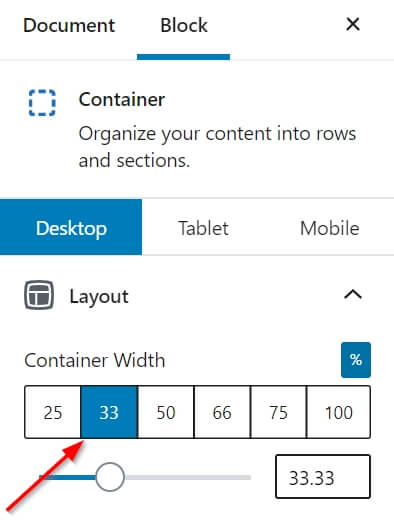Toggle the percent unit button
This screenshot has width=394, height=532.
pyautogui.click(x=356, y=360)
